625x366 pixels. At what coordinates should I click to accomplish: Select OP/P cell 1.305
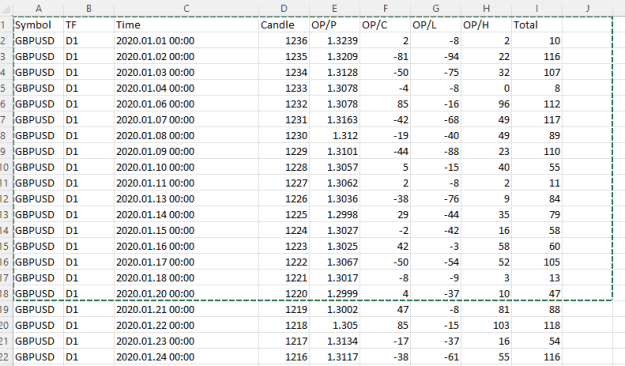pyautogui.click(x=334, y=325)
